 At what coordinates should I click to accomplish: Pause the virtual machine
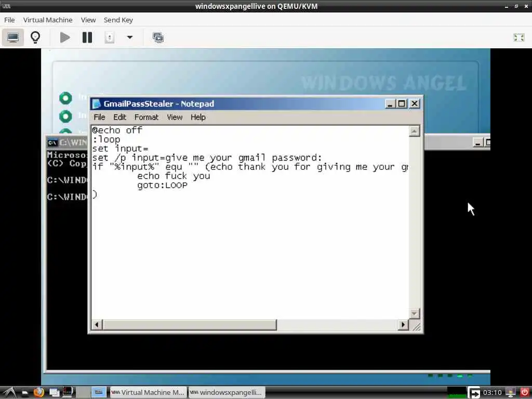coord(87,37)
